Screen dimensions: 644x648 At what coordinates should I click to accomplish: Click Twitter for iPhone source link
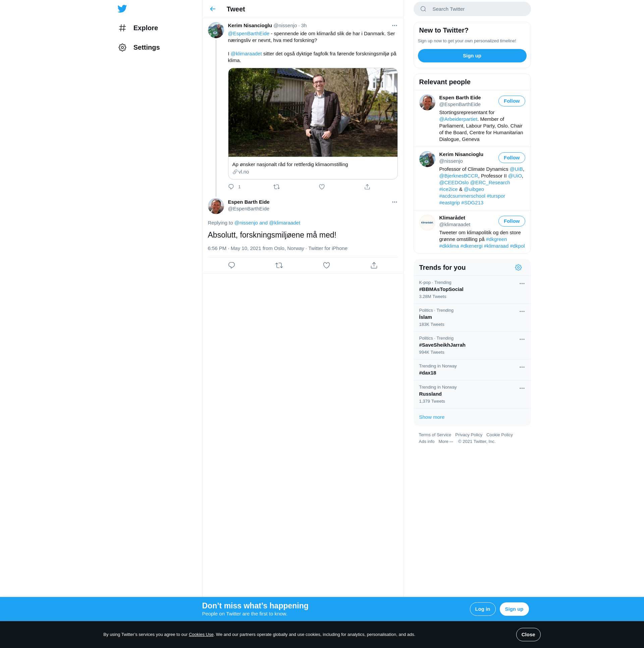[x=328, y=248]
